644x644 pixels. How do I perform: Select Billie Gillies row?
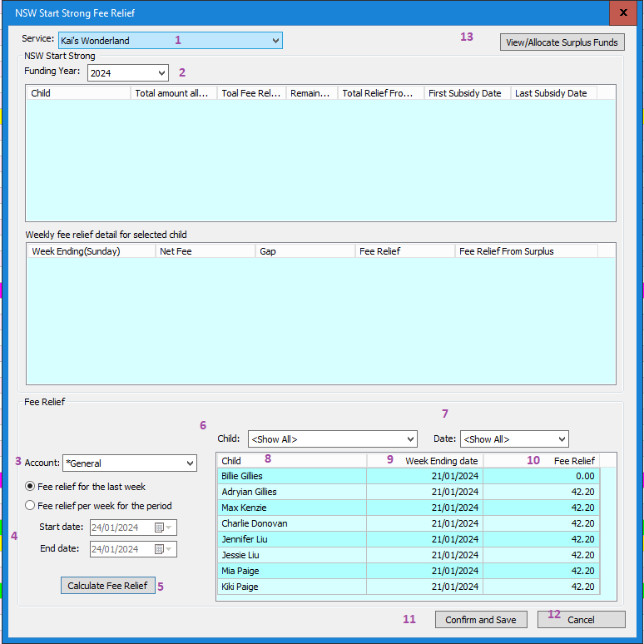point(291,477)
